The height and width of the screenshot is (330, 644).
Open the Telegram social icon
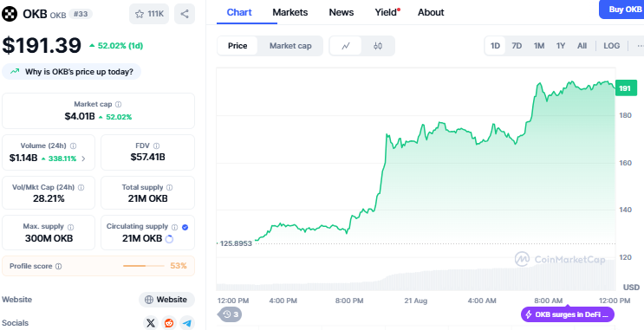(x=187, y=323)
